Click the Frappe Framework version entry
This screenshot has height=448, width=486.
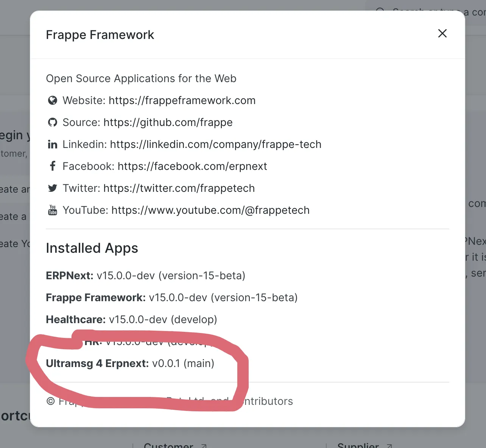[x=172, y=297]
